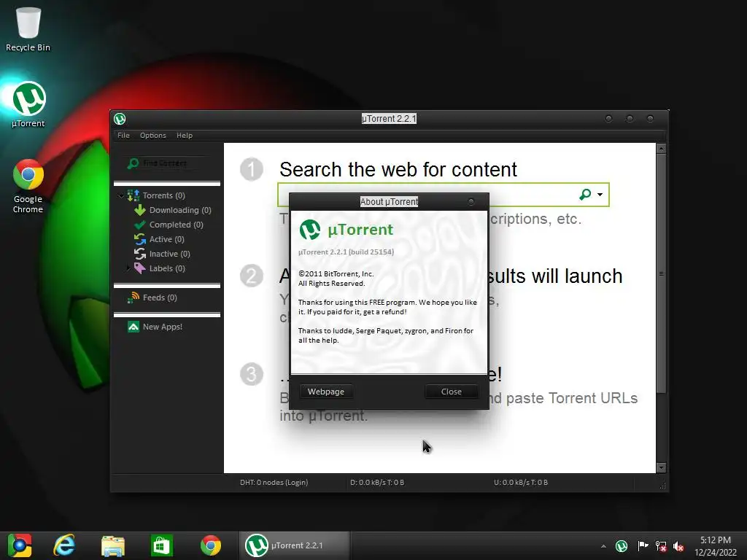Click the green search magnifier in search box
Viewport: 747px width, 560px height.
585,194
